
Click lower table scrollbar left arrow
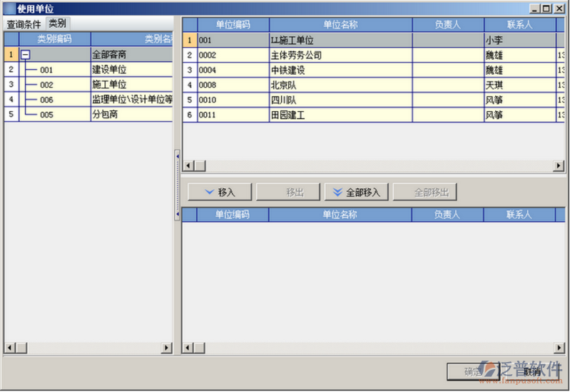pyautogui.click(x=188, y=348)
